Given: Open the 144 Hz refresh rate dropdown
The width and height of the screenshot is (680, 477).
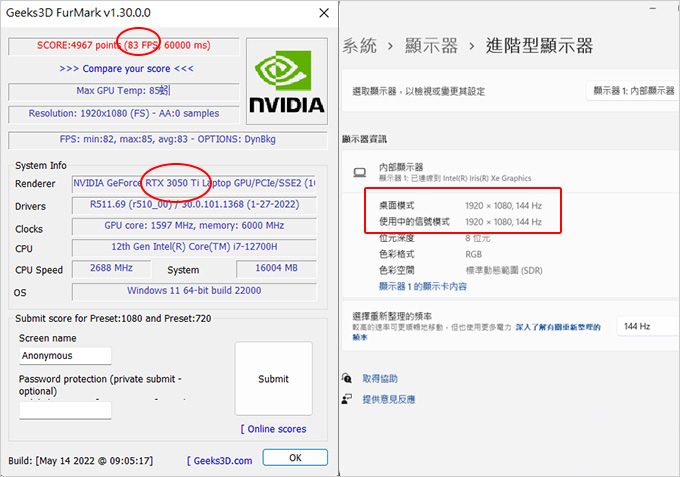Looking at the screenshot, I should click(648, 326).
